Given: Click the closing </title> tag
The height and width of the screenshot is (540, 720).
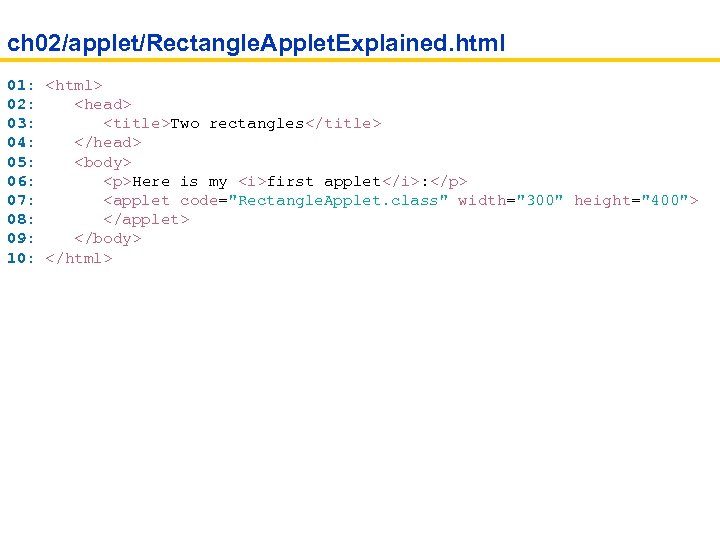Looking at the screenshot, I should (x=343, y=124).
